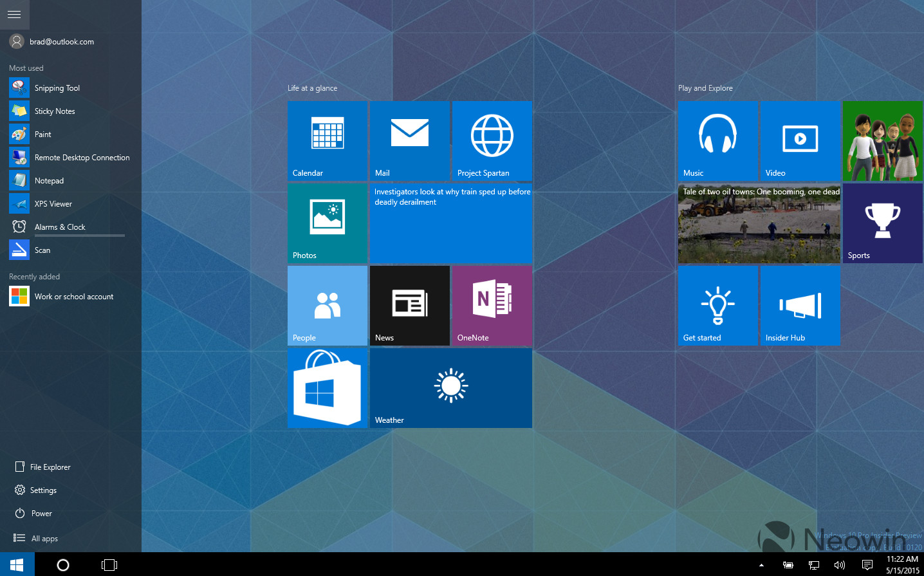Open Paint from the Most used list
The image size is (924, 576).
[x=71, y=135]
